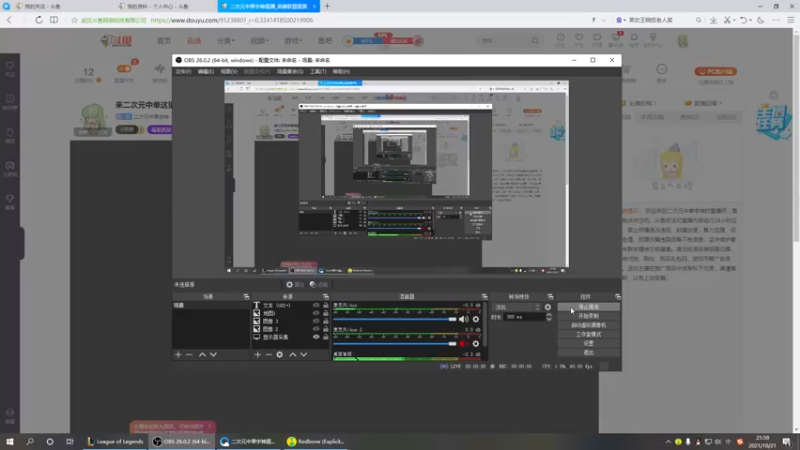Open transition type dropdown in Scene Transitions

point(516,307)
